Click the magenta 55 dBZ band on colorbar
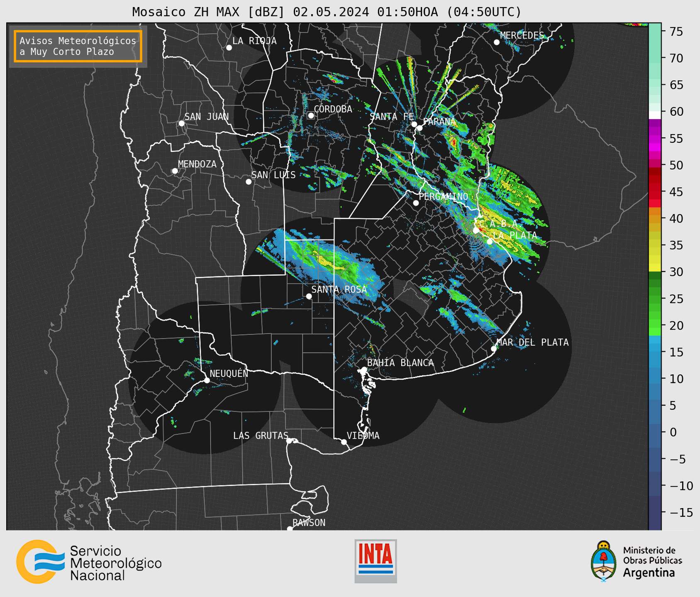This screenshot has width=700, height=597. click(x=654, y=138)
